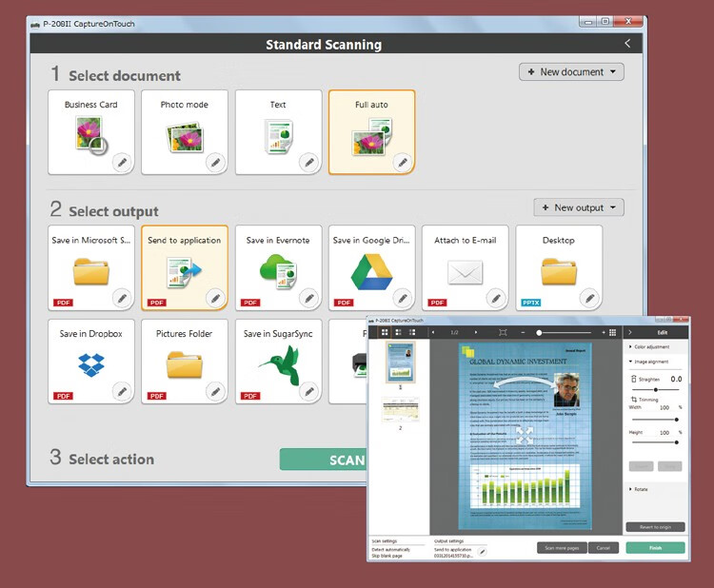Click the Finish button

tap(655, 548)
